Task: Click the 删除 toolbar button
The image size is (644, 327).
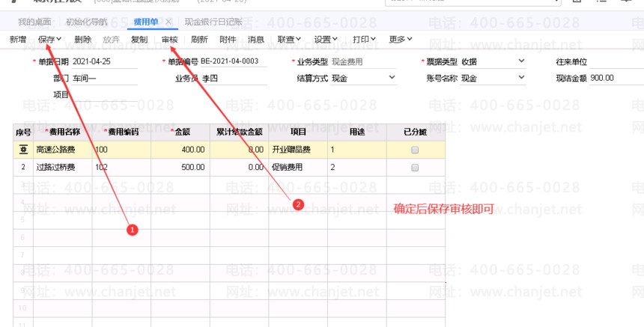Action: point(82,40)
